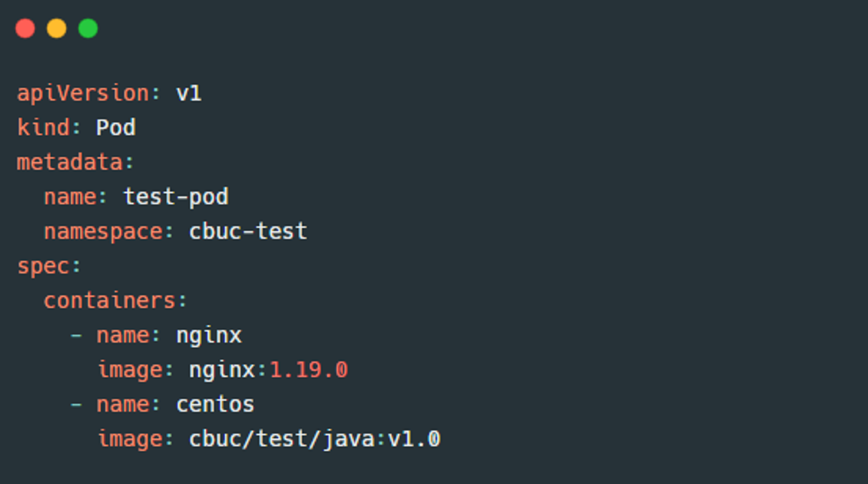Click the apiVersion key text
Viewport: 868px width, 484px height.
click(x=83, y=94)
